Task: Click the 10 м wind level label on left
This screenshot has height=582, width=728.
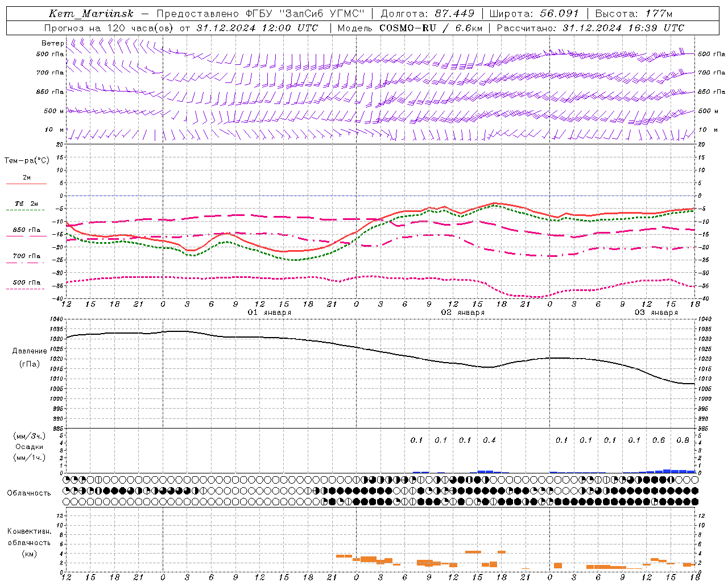Action: tap(54, 130)
